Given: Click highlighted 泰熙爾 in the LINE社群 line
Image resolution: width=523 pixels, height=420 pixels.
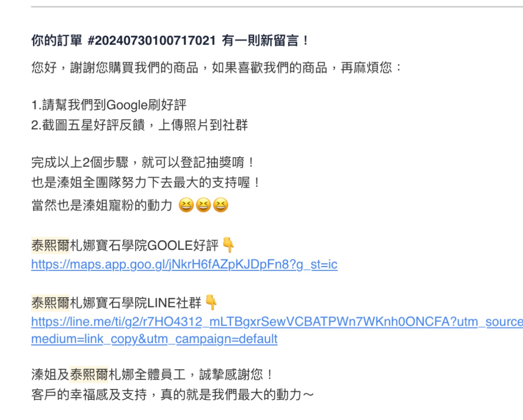Looking at the screenshot, I should tap(51, 303).
